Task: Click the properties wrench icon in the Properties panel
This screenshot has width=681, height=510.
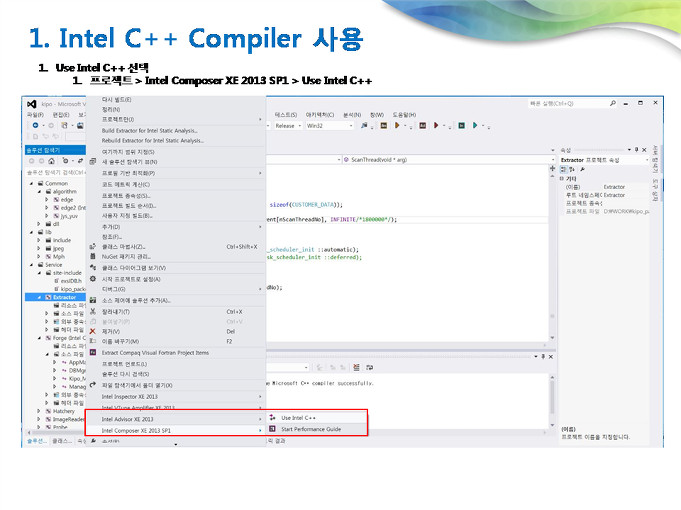Action: pyautogui.click(x=582, y=169)
